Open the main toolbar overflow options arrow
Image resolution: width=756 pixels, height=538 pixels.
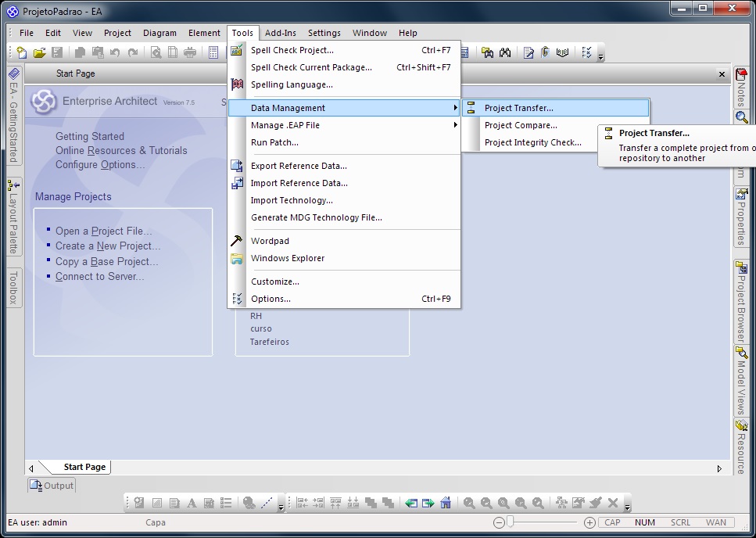pos(601,57)
